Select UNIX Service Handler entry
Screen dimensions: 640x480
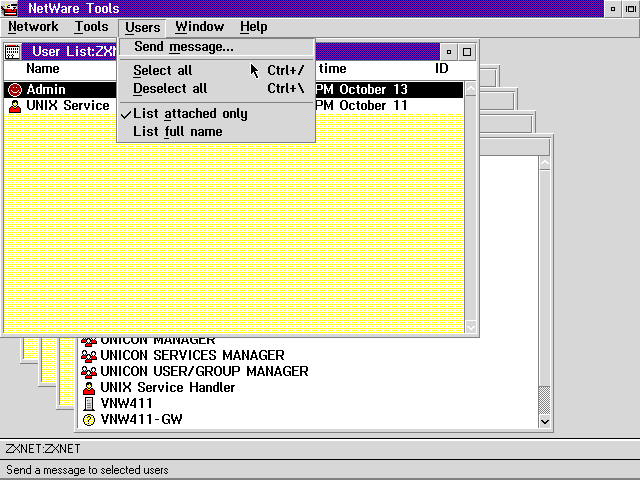(x=167, y=387)
